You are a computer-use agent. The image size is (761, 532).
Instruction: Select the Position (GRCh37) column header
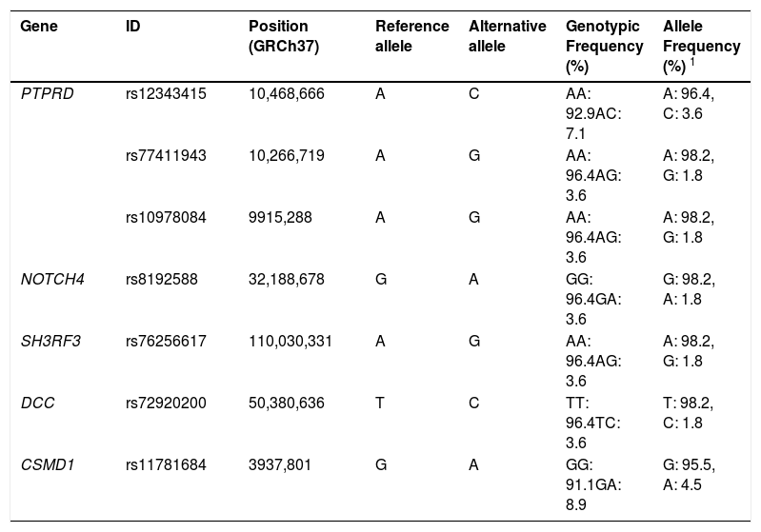click(284, 36)
